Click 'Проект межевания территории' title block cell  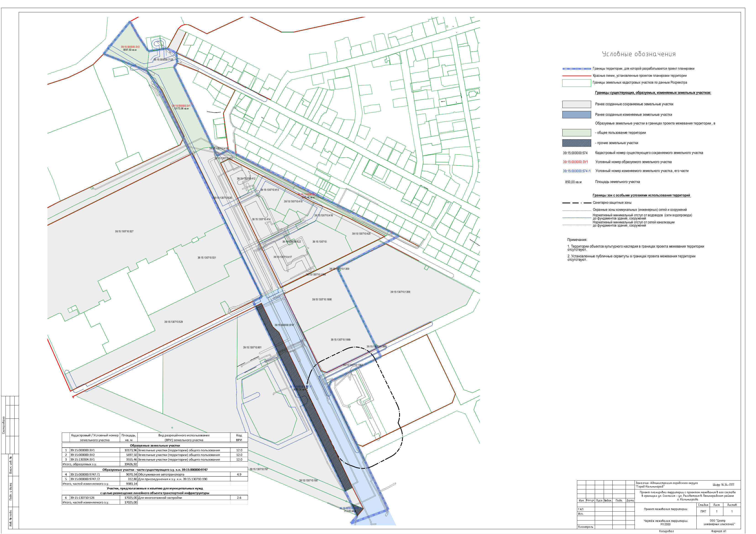[x=665, y=509]
